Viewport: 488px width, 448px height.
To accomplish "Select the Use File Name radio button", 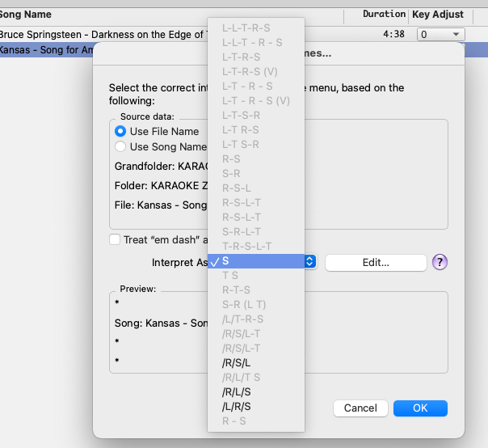I will point(120,131).
